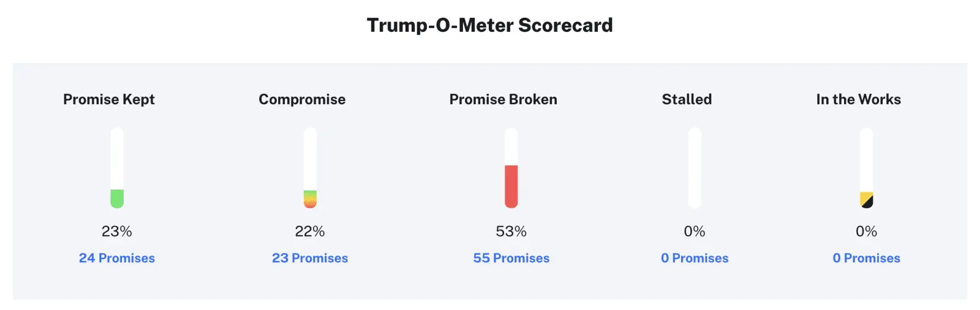Click the empty Stalled thermometer meter
This screenshot has width=980, height=310.
(695, 168)
